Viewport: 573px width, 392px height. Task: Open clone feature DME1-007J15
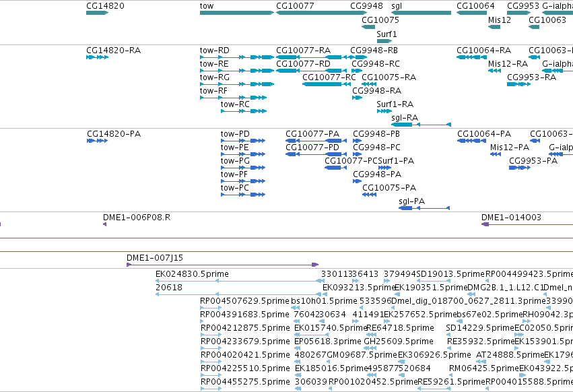click(223, 265)
